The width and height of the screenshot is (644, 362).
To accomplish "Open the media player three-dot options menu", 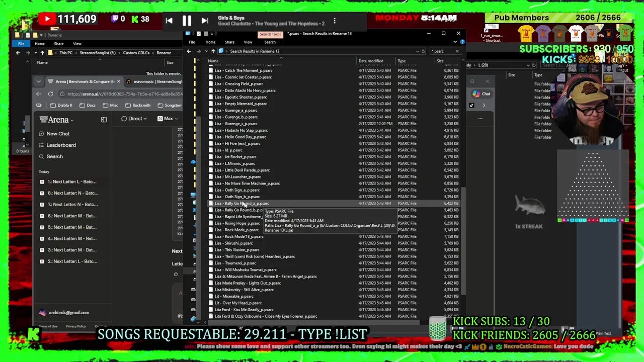I will click(335, 21).
